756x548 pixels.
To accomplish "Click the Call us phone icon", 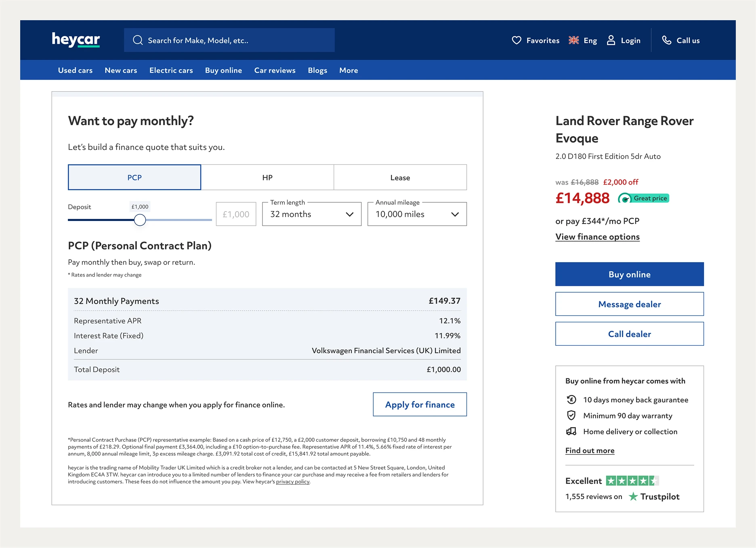I will [x=666, y=40].
